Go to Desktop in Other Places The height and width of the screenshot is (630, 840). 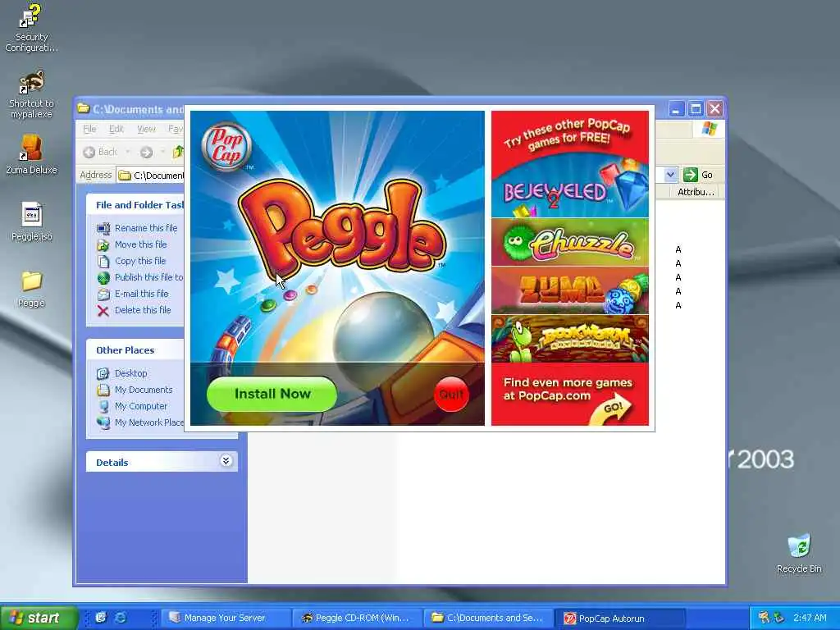point(130,373)
